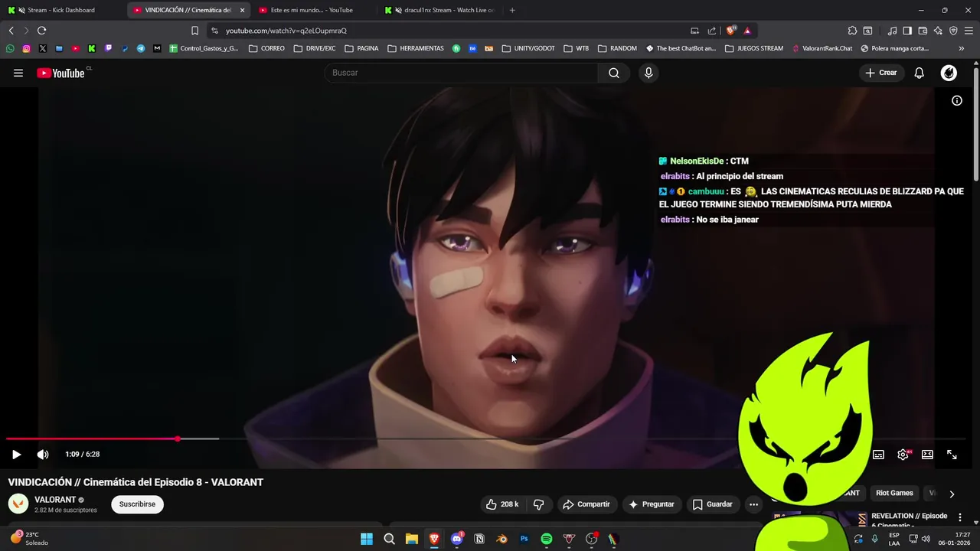Open the Telegram bookmark
Image resolution: width=980 pixels, height=551 pixels.
tap(141, 48)
